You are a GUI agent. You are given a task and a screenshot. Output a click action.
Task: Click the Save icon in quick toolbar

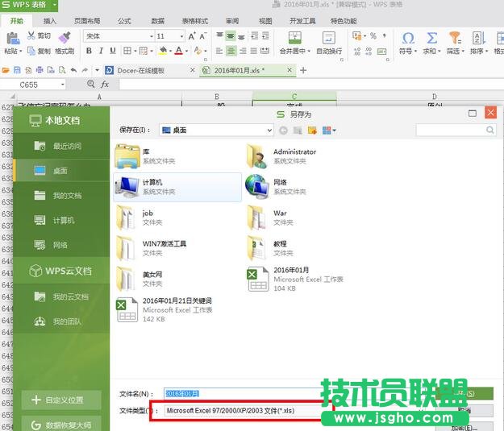pos(17,70)
